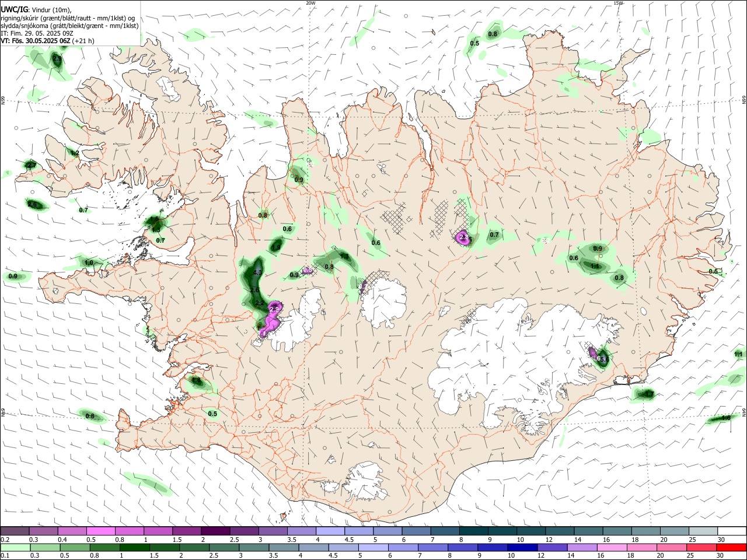Viewport: 747px width, 560px height.
Task: Click the initial time line 'IT: Fim. 29. 05. 2025 09Z'
Action: point(34,34)
